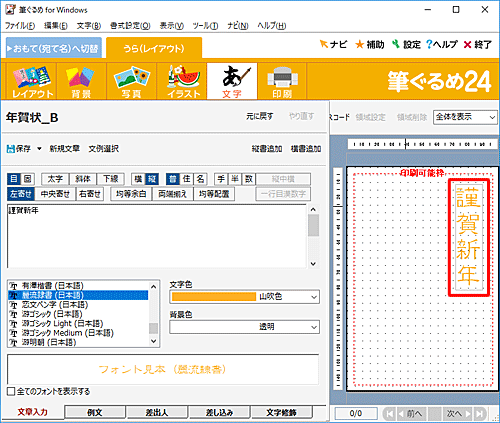The width and height of the screenshot is (500, 423).
Task: Open the 背景 background tool
Action: click(81, 81)
